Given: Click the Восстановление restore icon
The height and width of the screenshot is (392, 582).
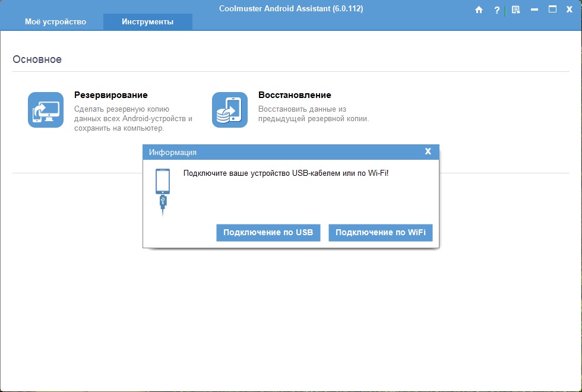Looking at the screenshot, I should coord(230,110).
